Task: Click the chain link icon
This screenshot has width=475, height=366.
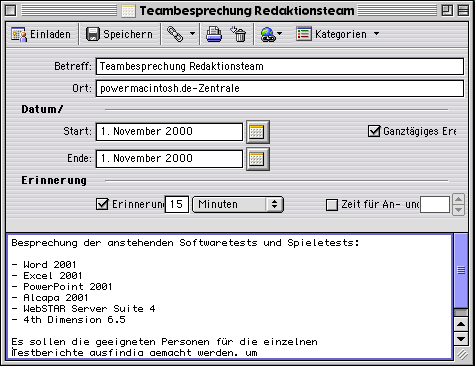Action: [x=175, y=34]
